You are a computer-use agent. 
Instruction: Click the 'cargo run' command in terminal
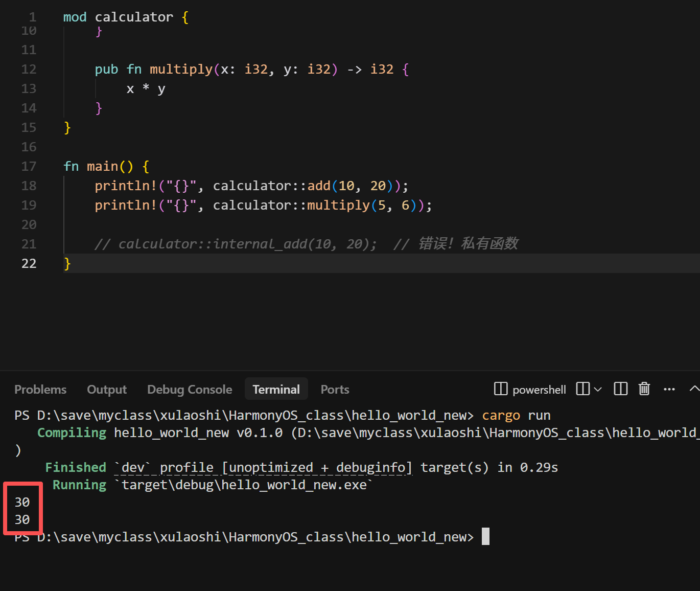(x=516, y=415)
